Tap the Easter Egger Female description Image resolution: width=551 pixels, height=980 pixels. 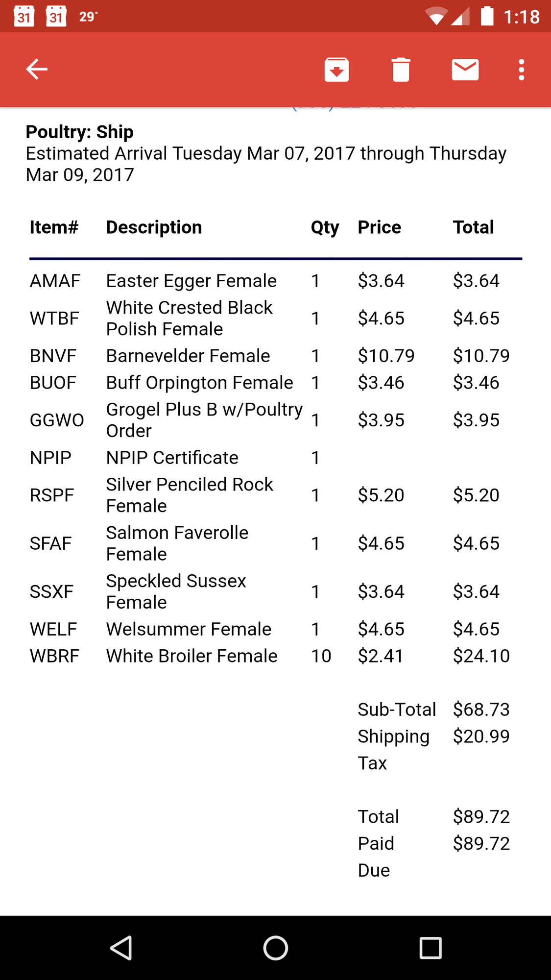click(x=191, y=281)
